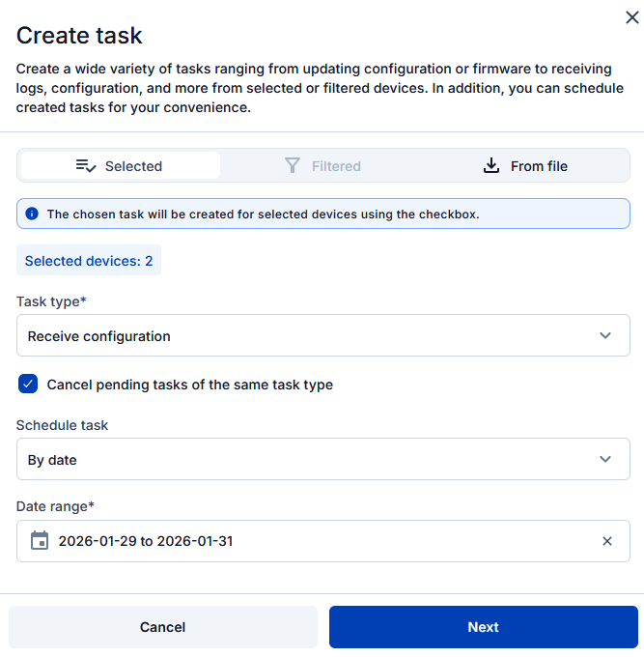
Task: Switch to the Selected tab
Action: [121, 166]
